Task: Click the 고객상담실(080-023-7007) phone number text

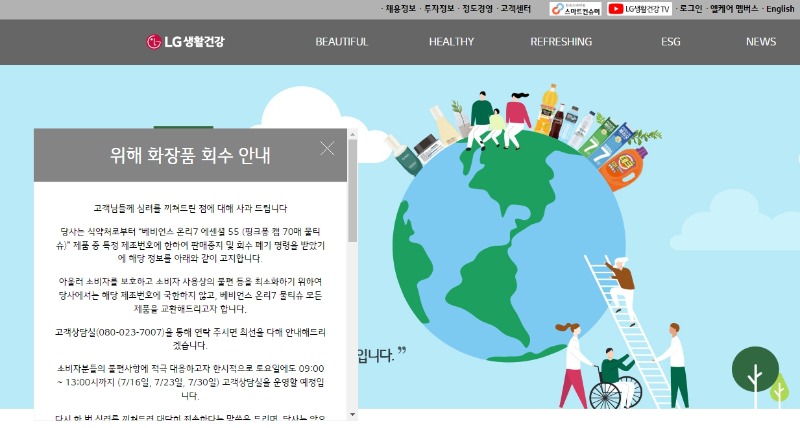Action: pyautogui.click(x=110, y=332)
